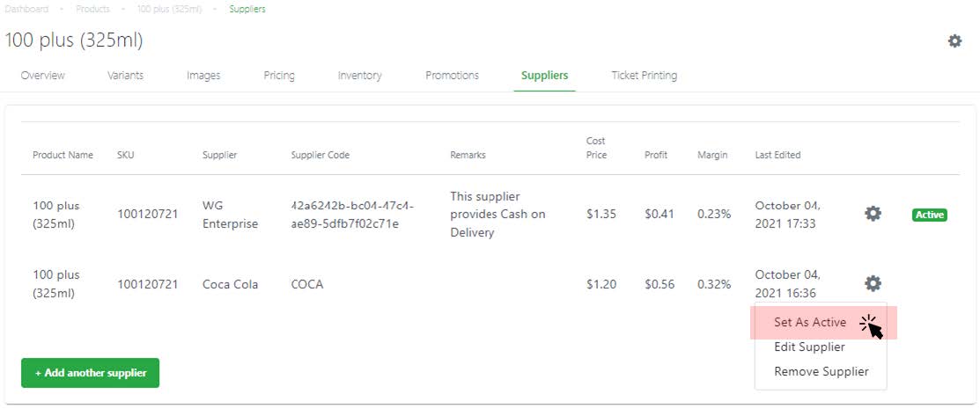Click the Cost Price column header

(x=596, y=148)
